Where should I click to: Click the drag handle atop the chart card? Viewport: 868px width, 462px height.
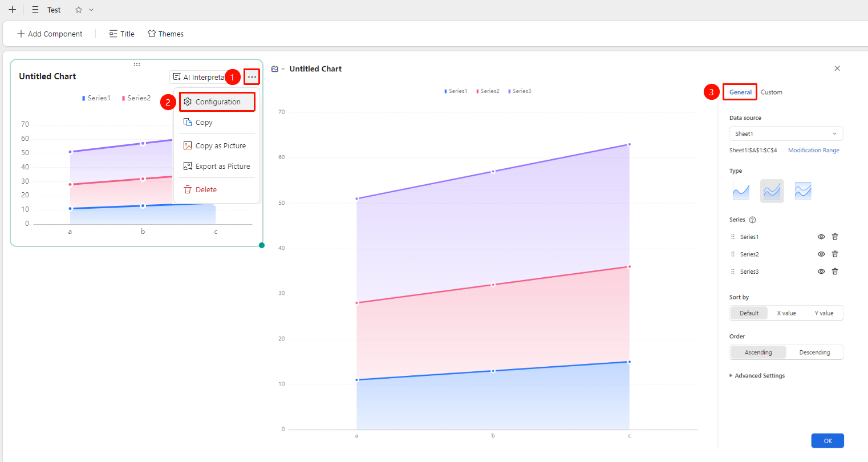pos(137,64)
